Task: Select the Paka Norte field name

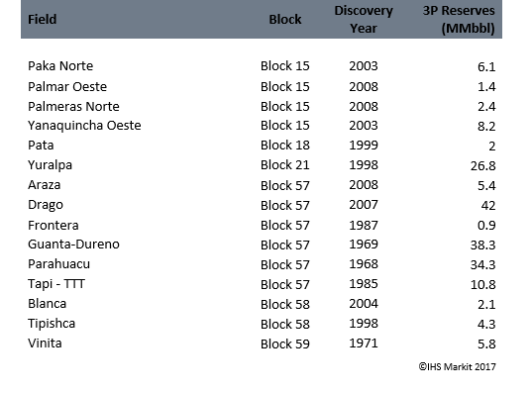Action: pos(60,65)
